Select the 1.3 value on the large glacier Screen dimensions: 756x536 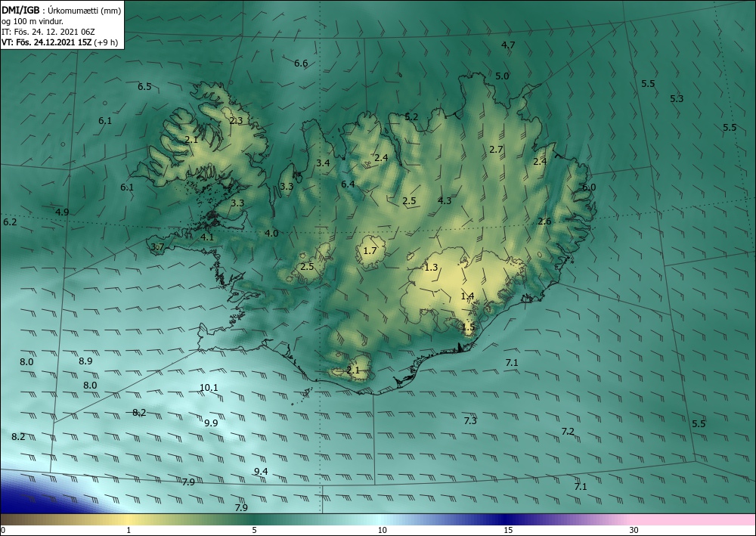tap(431, 267)
